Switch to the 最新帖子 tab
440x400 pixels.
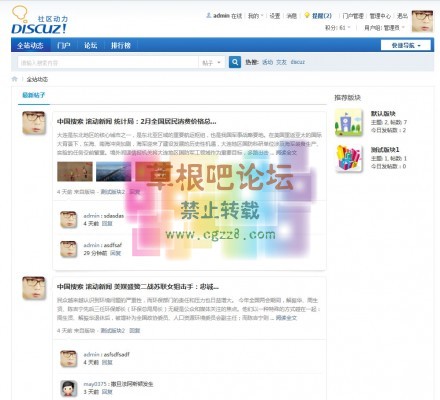point(34,95)
